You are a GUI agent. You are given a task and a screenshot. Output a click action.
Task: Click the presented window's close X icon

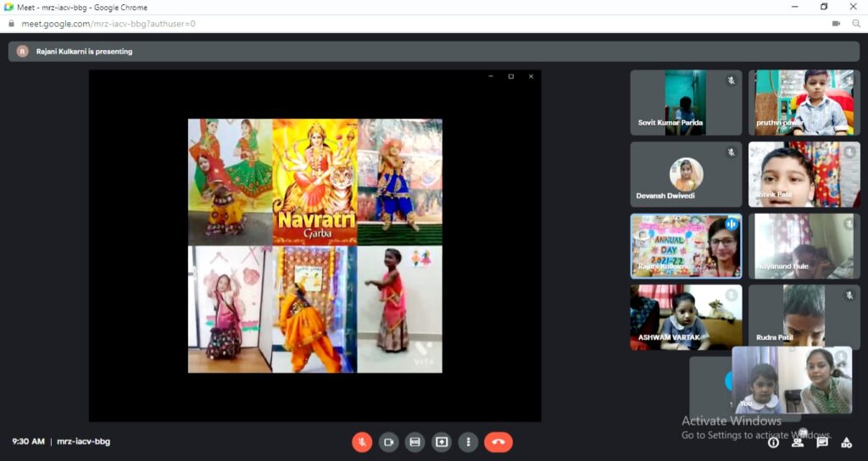(x=531, y=76)
